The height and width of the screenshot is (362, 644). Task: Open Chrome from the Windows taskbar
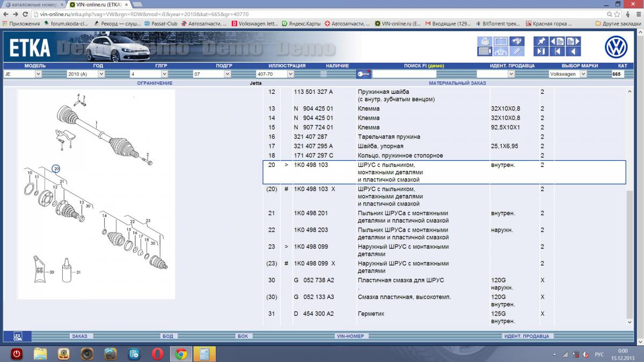[x=181, y=354]
